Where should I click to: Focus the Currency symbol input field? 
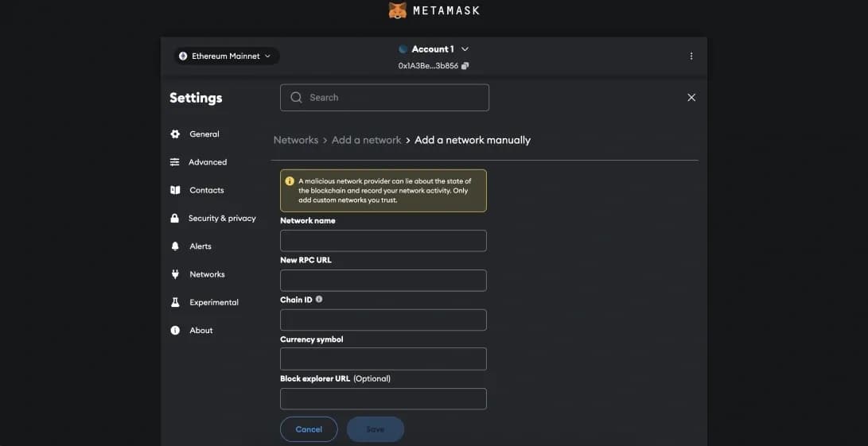(383, 359)
